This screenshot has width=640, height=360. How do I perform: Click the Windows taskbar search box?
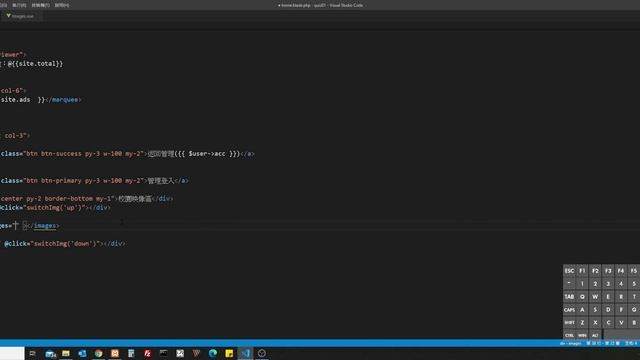12,353
